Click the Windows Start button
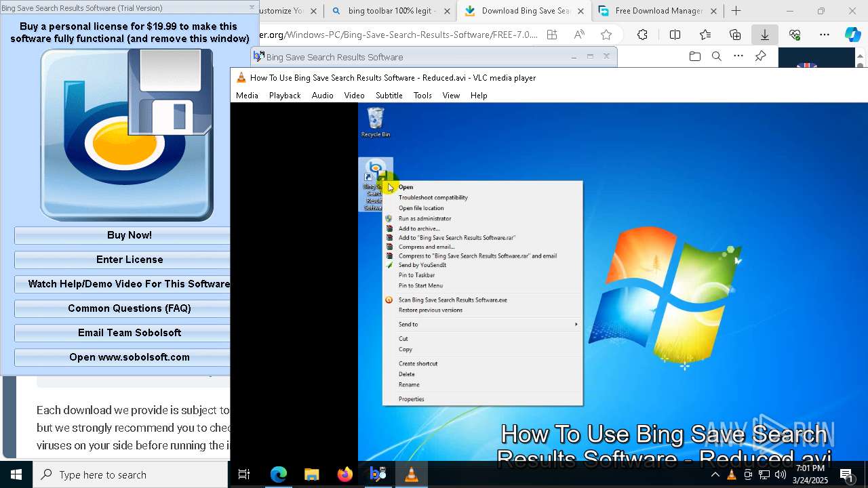 (16, 474)
